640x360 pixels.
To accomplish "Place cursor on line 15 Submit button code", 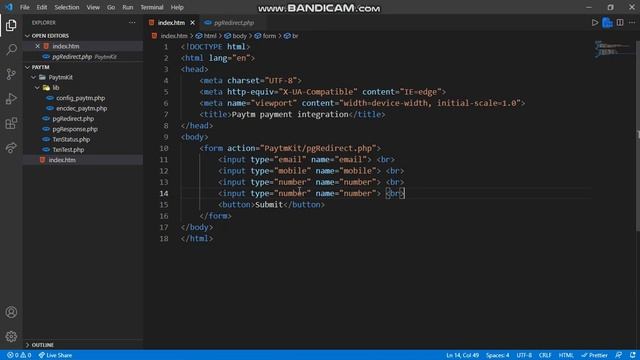I will [271, 204].
